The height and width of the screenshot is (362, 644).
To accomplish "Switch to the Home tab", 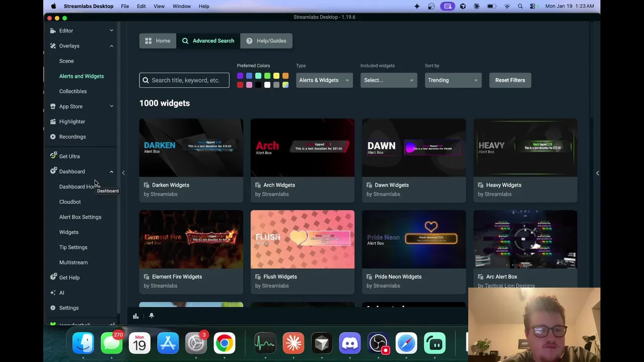I will 157,41.
